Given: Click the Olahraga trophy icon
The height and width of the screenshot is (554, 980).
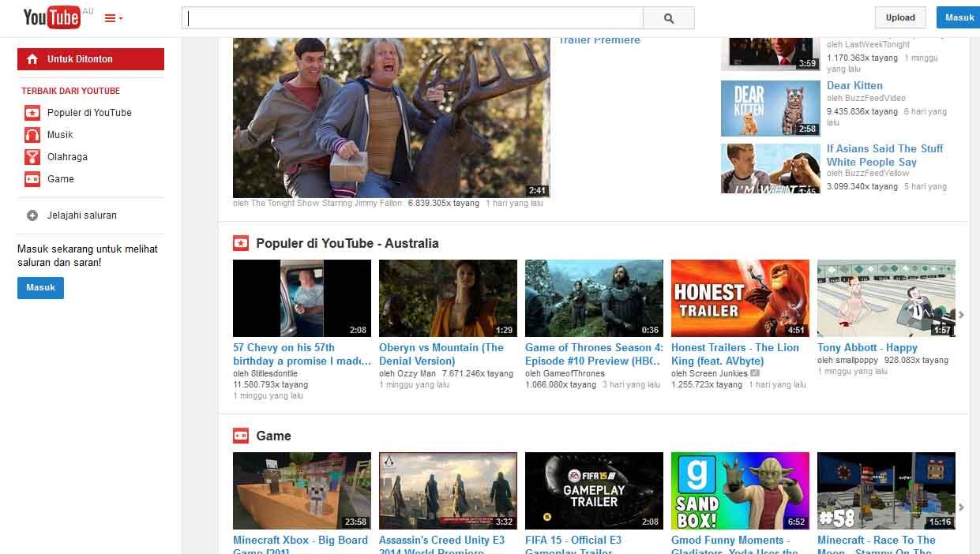Looking at the screenshot, I should (32, 157).
